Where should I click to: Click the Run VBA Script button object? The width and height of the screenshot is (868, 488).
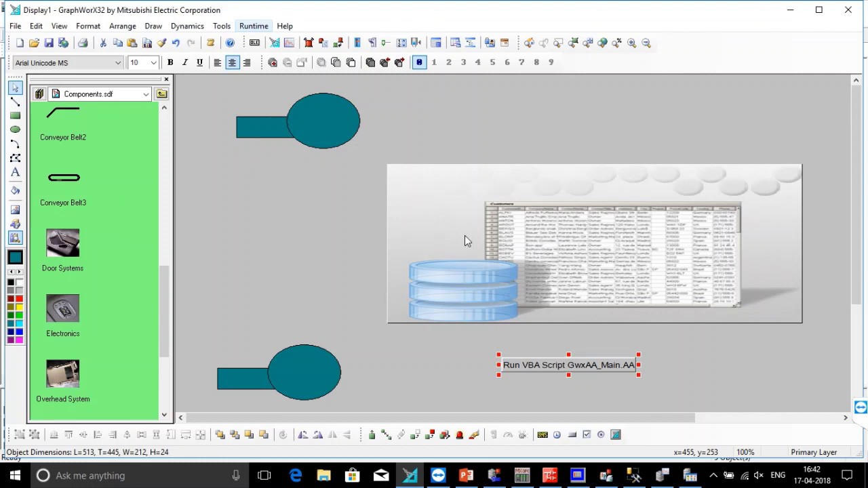click(569, 365)
